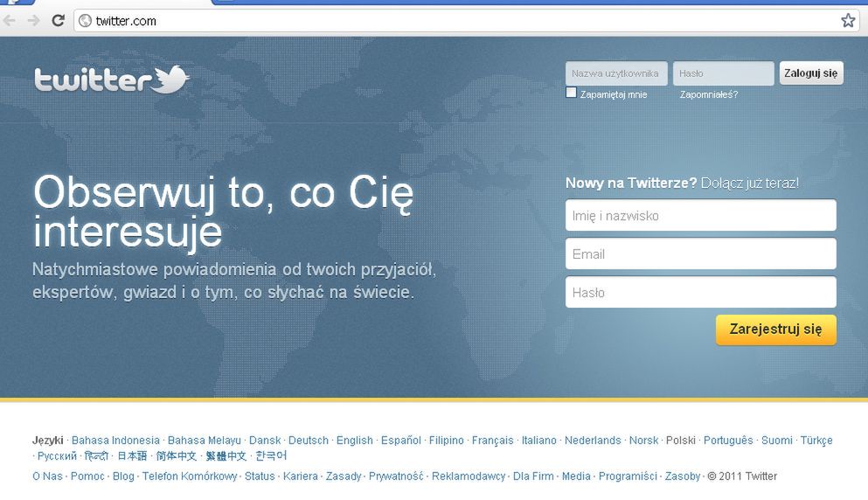Switch language to Hindi (हिन्दी)
The image size is (868, 500).
click(96, 456)
